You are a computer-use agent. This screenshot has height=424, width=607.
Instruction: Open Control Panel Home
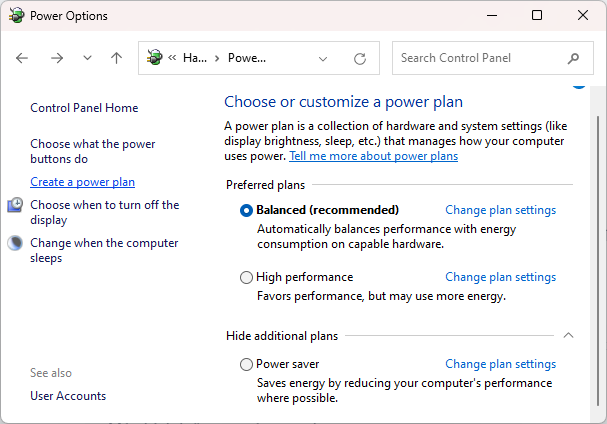point(84,108)
